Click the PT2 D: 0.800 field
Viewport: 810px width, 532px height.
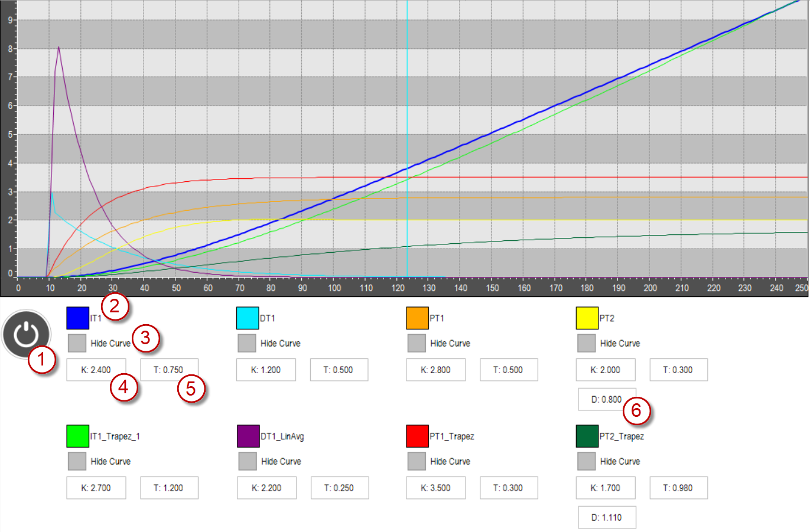[607, 400]
